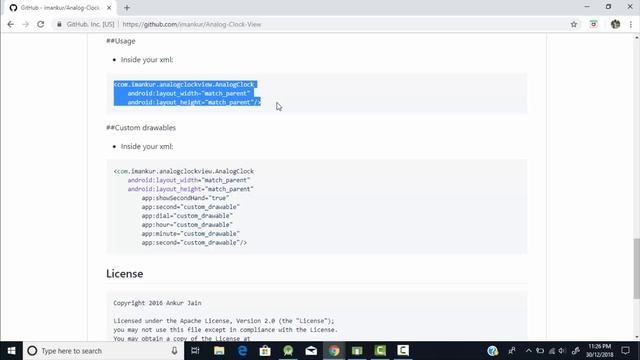Image resolution: width=640 pixels, height=360 pixels.
Task: Click the highlighted android:layout_width line
Action: (189, 93)
